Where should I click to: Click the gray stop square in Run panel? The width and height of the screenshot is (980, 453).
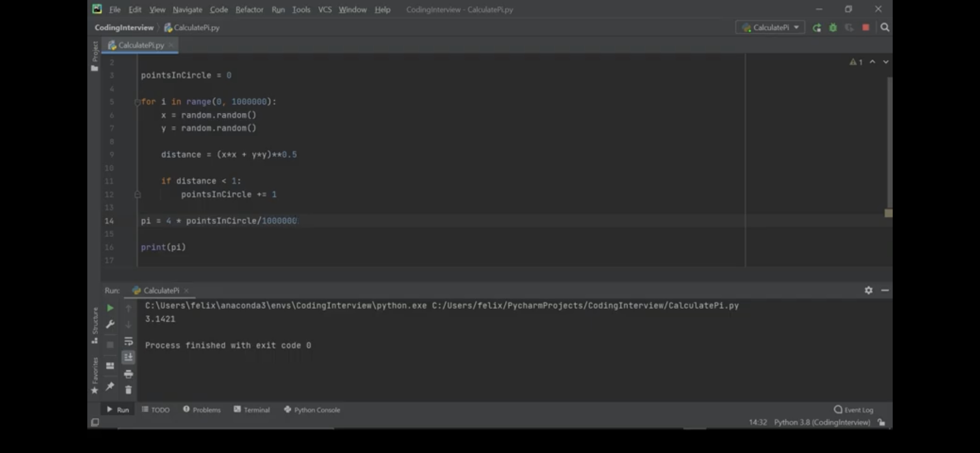point(110,345)
